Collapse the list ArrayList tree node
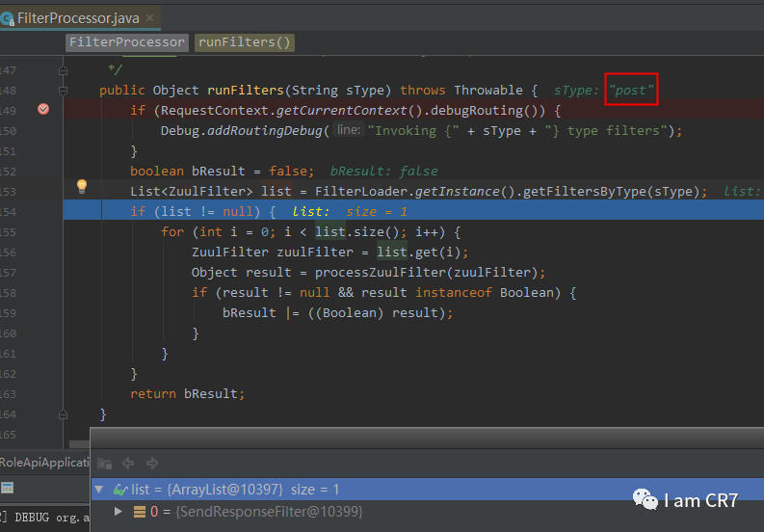Image resolution: width=764 pixels, height=532 pixels. [x=99, y=489]
